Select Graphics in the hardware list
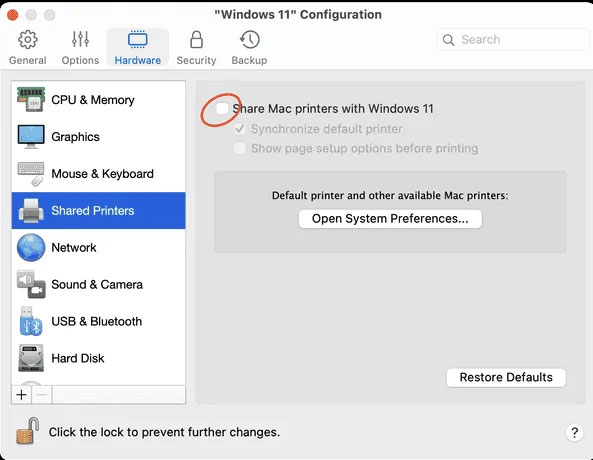The image size is (593, 460). click(99, 137)
